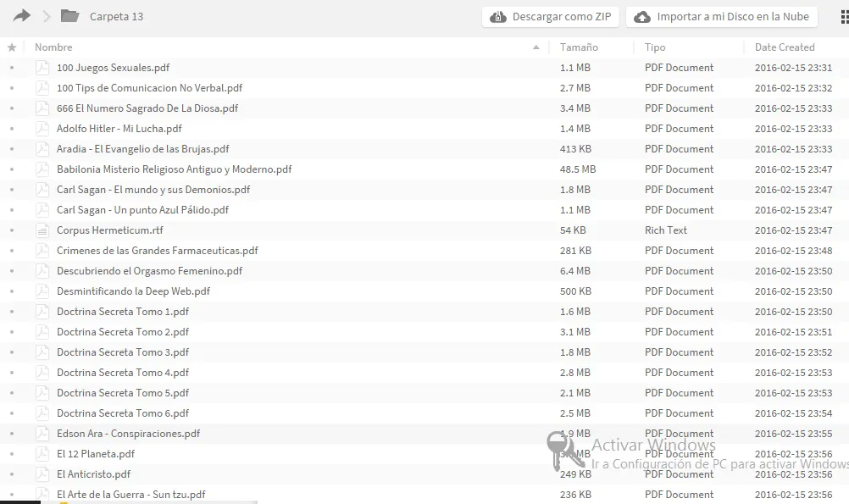Open Aradia - El Evangelio de las Brujas.pdf
The image size is (849, 504).
143,149
